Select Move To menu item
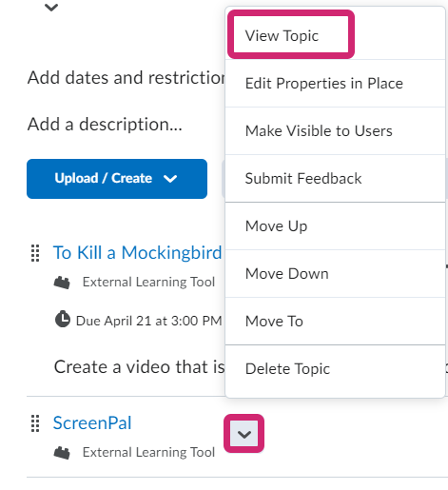The height and width of the screenshot is (490, 448). 335,321
